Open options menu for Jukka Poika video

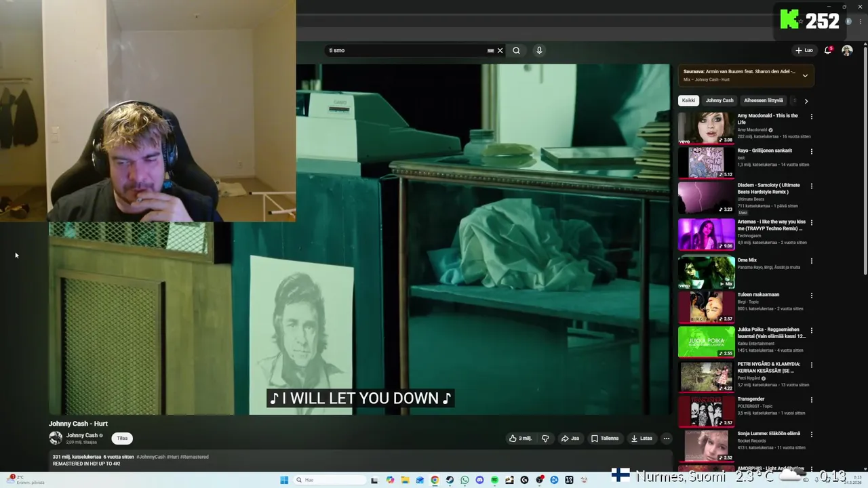coord(811,330)
